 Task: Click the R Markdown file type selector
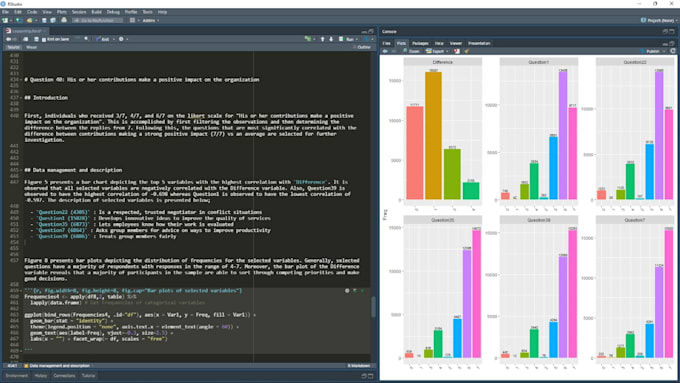click(x=360, y=366)
